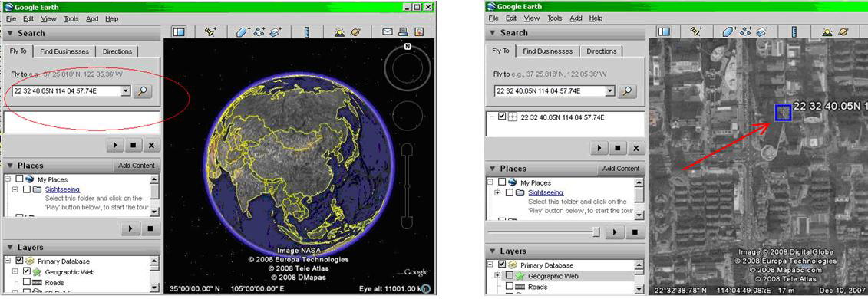Open View menu in right window

pyautogui.click(x=532, y=18)
